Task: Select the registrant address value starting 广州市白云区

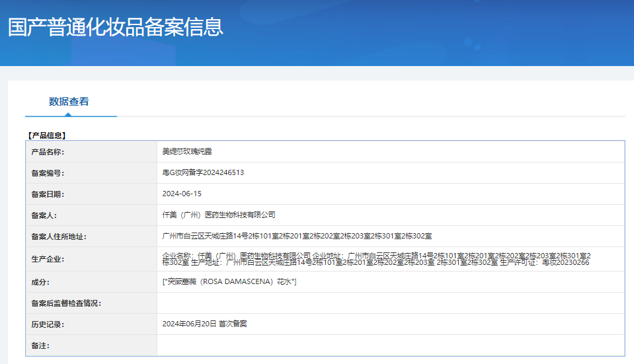Action: 297,236
